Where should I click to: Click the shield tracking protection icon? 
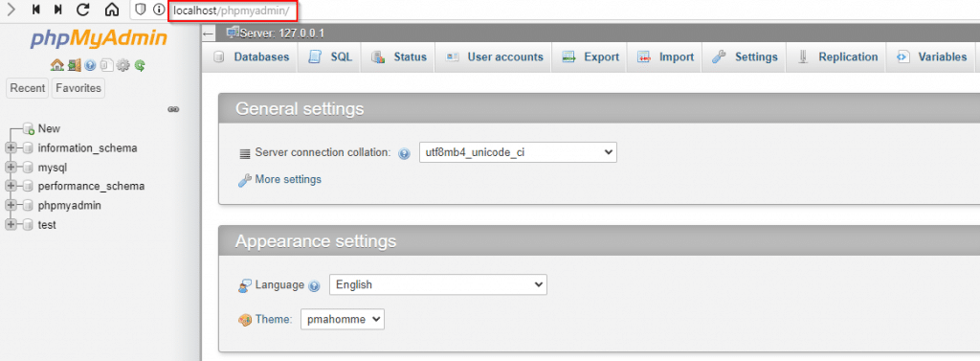click(142, 10)
